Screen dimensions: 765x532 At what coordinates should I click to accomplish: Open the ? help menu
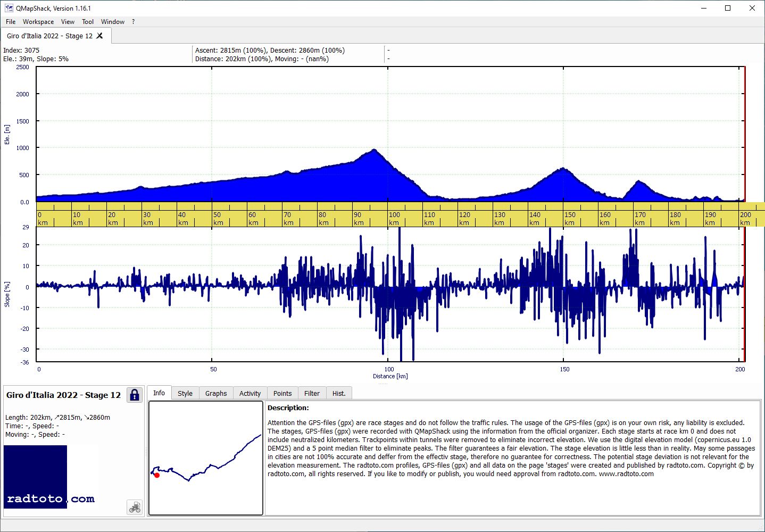click(134, 22)
